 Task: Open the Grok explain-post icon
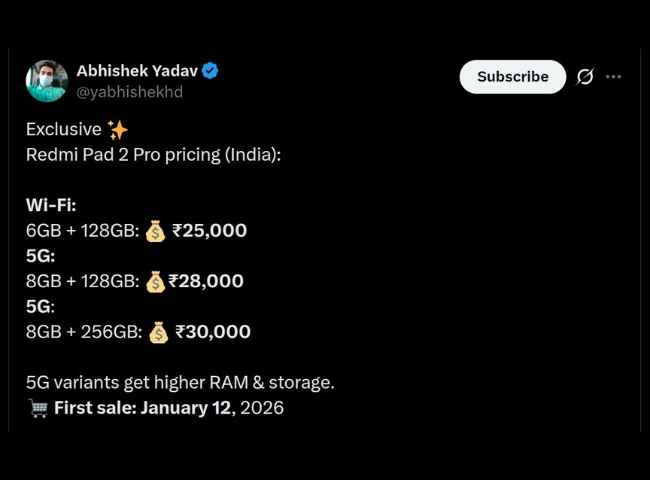click(585, 77)
